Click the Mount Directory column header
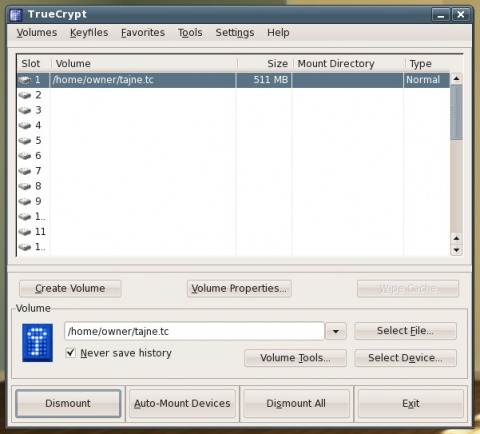The height and width of the screenshot is (434, 480). pyautogui.click(x=349, y=63)
